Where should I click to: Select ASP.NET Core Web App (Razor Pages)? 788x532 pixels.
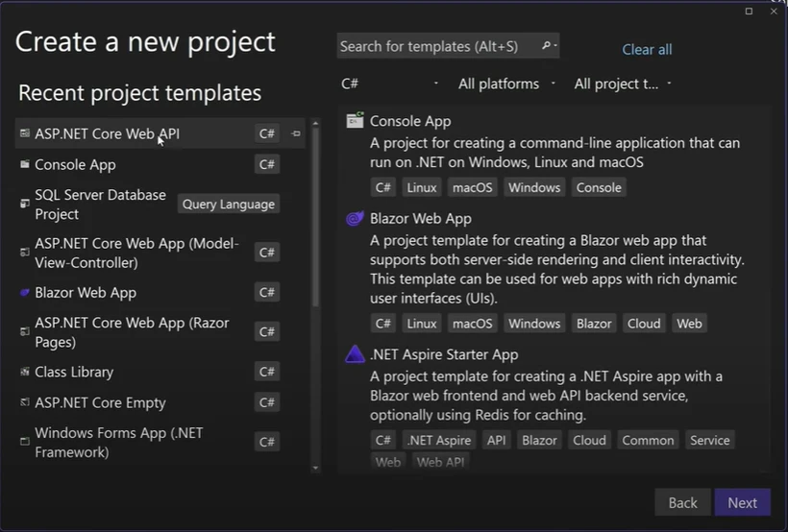160,332
